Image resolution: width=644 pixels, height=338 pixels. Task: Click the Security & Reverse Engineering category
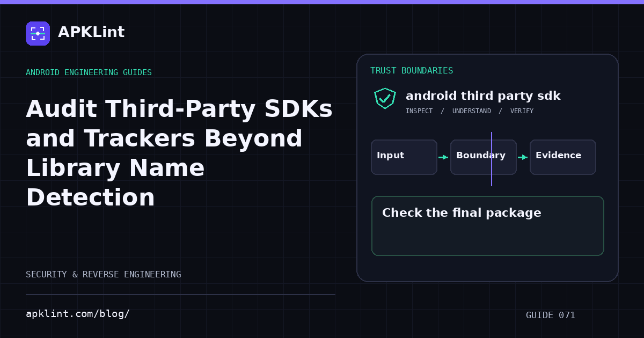click(x=104, y=274)
